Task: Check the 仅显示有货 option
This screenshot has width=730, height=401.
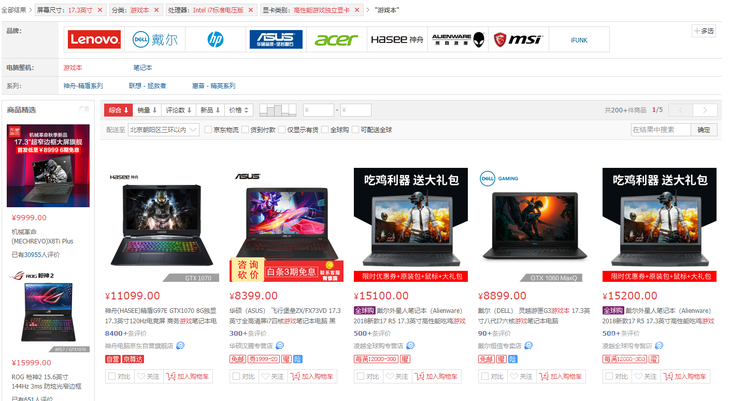Action: pyautogui.click(x=282, y=130)
